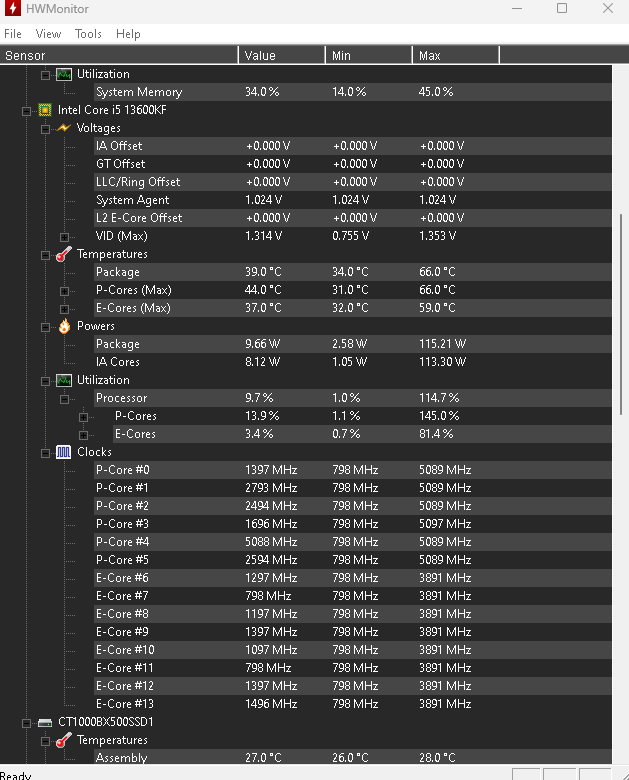Select the IA Offset voltage row
This screenshot has width=629, height=780.
pyautogui.click(x=353, y=146)
